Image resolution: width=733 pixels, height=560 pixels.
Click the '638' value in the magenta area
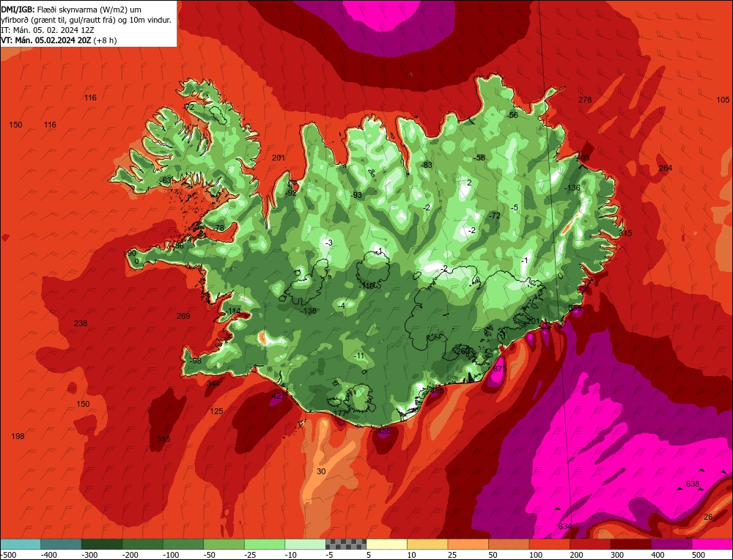pos(693,484)
